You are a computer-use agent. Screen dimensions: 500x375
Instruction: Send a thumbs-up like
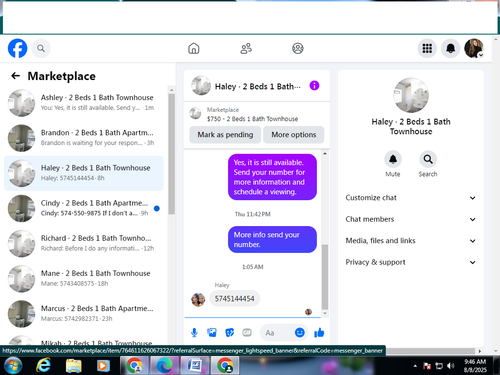pyautogui.click(x=319, y=332)
